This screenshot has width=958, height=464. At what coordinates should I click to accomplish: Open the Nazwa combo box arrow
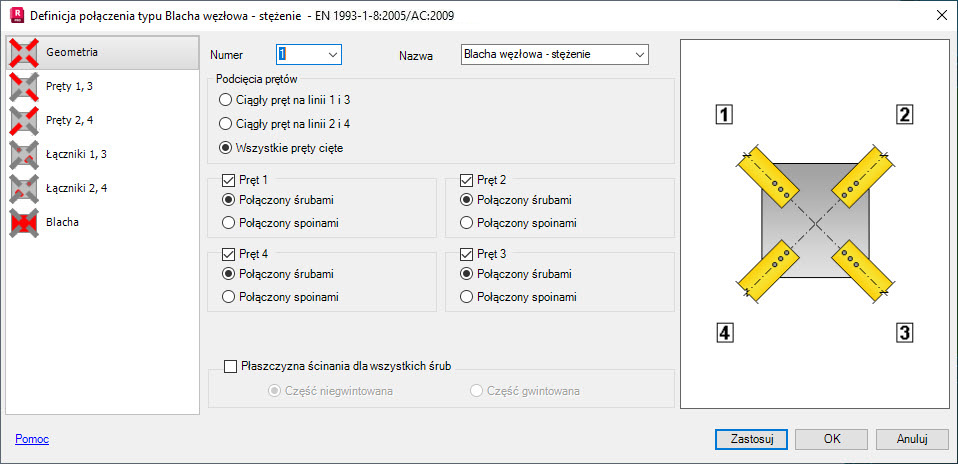pyautogui.click(x=640, y=54)
